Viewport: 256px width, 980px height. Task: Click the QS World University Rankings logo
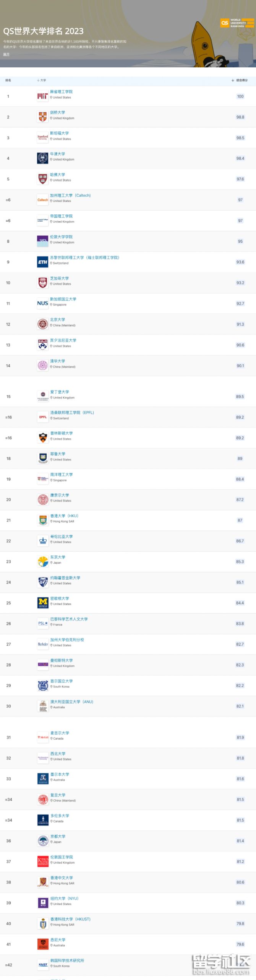(237, 23)
